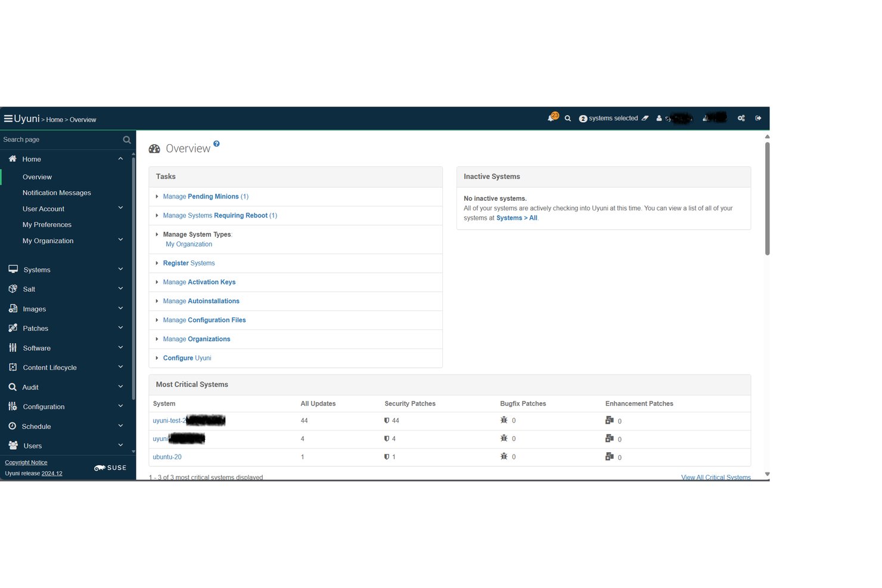Click the Audit magnifier icon in the sidebar
Screen dimensions: 882x588
tap(13, 387)
